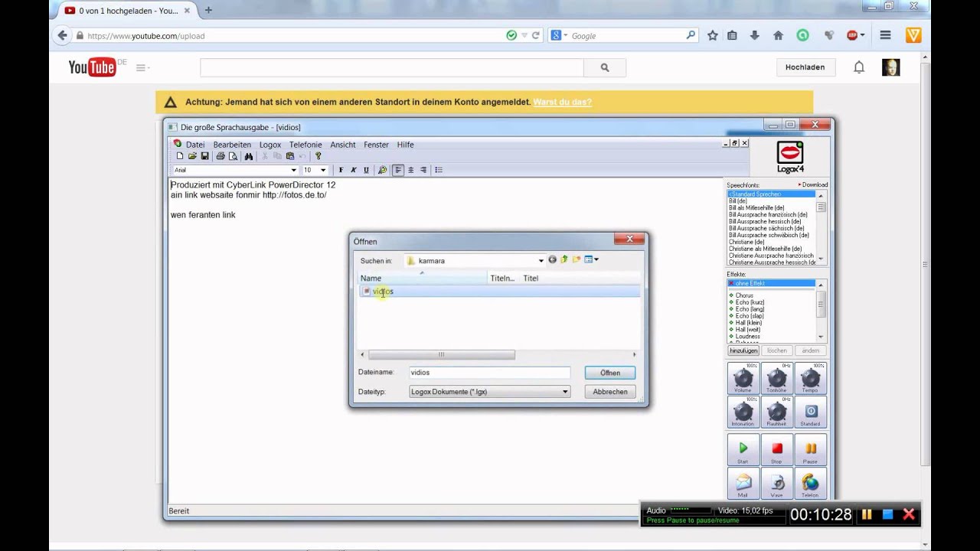The width and height of the screenshot is (980, 551).
Task: Toggle bold text formatting
Action: point(341,170)
